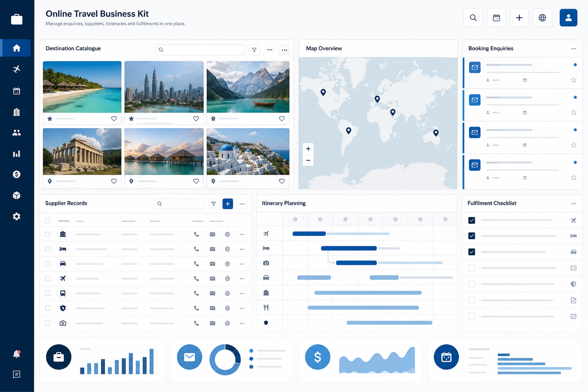This screenshot has width=588, height=392.
Task: Open the header calendar button
Action: pyautogui.click(x=497, y=18)
